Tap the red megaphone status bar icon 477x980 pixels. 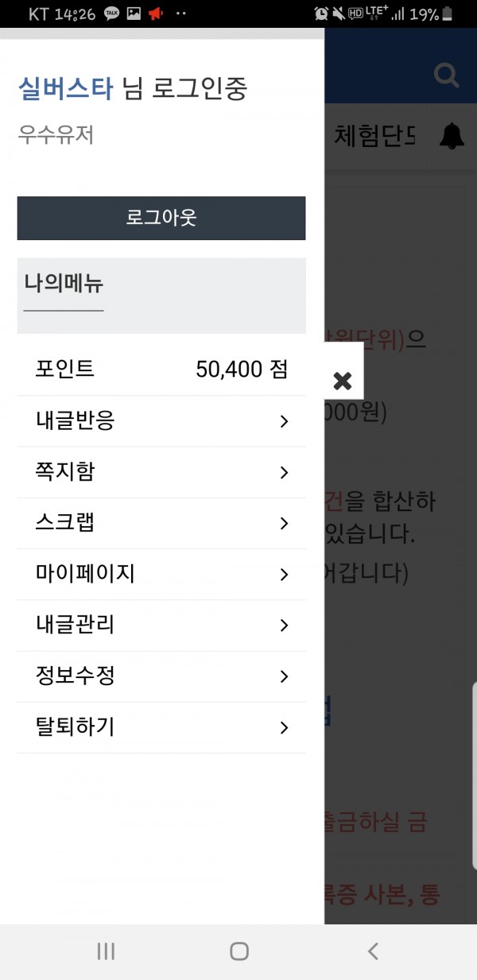coord(156,14)
